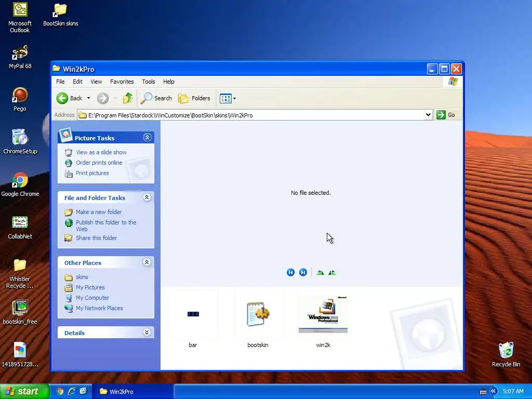Click the third Quick Launch icon
532x399 pixels.
[x=83, y=392]
